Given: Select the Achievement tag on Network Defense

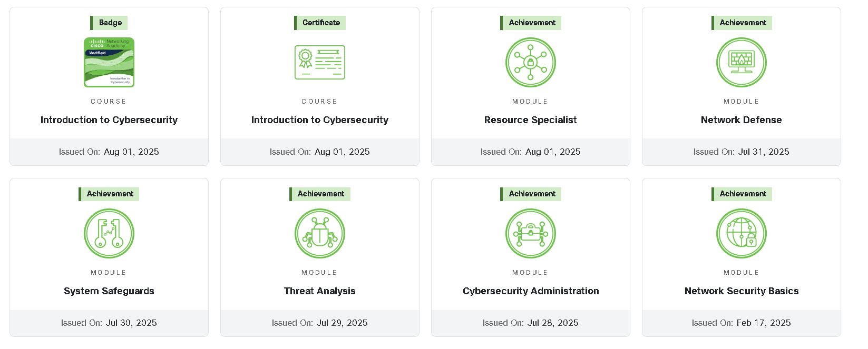Looking at the screenshot, I should click(741, 23).
